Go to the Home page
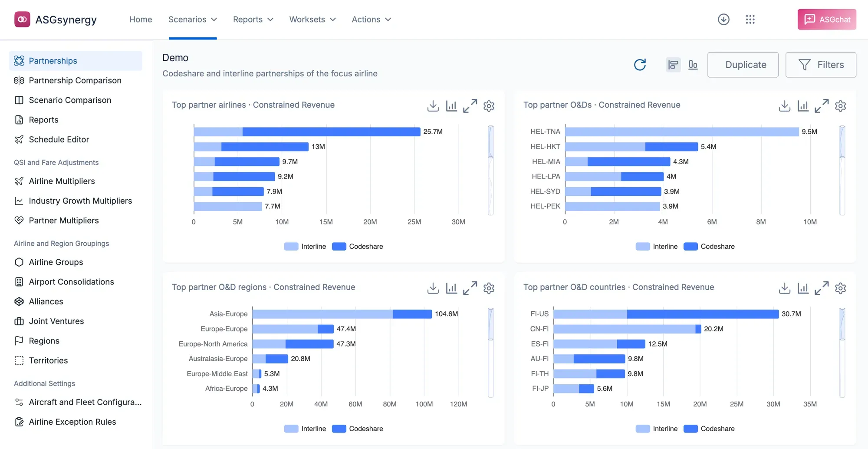The width and height of the screenshot is (868, 449). [141, 20]
